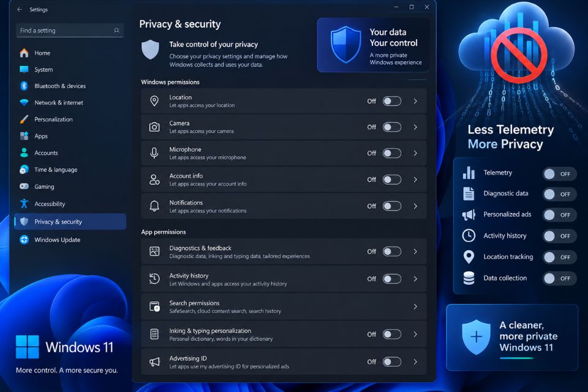588x392 pixels.
Task: Click the Search permissions icon
Action: pos(154,306)
